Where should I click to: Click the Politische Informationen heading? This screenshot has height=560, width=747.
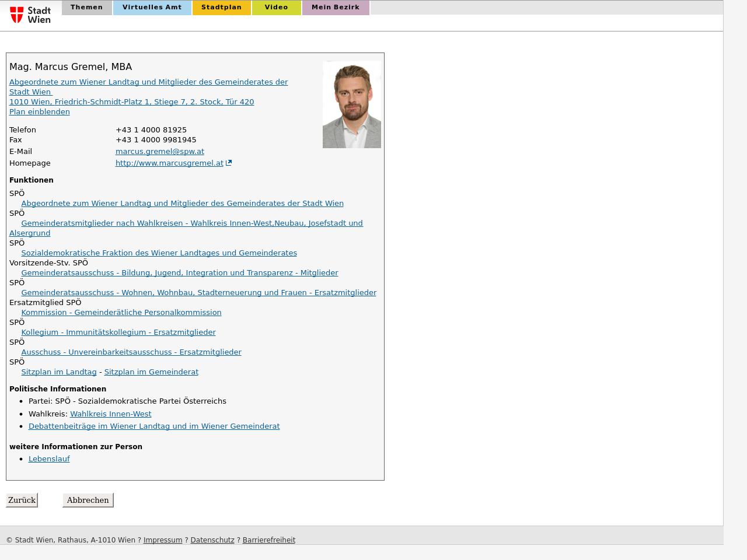pyautogui.click(x=58, y=389)
